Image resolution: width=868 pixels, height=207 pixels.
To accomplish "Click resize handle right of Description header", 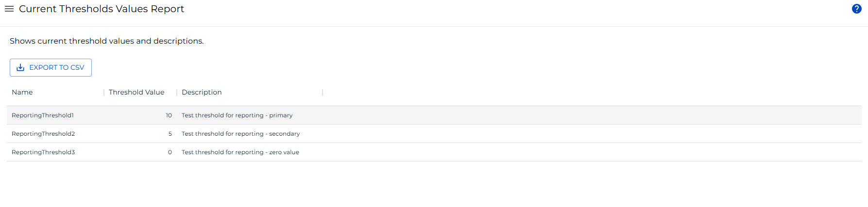I will tap(323, 92).
